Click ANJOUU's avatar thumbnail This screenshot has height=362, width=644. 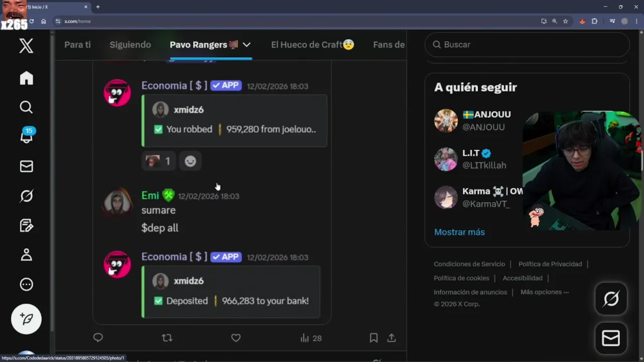(446, 121)
